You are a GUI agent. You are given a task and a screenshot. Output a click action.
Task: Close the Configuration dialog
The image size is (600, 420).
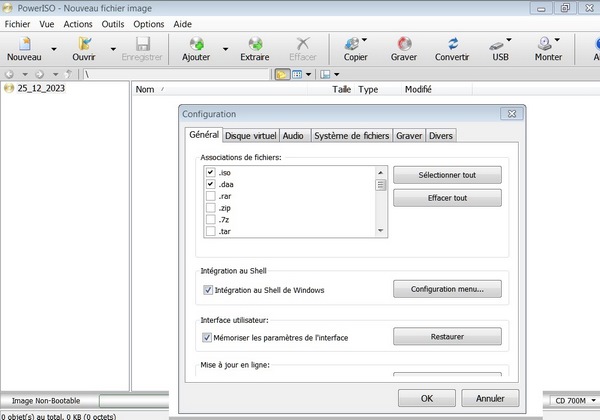click(512, 114)
